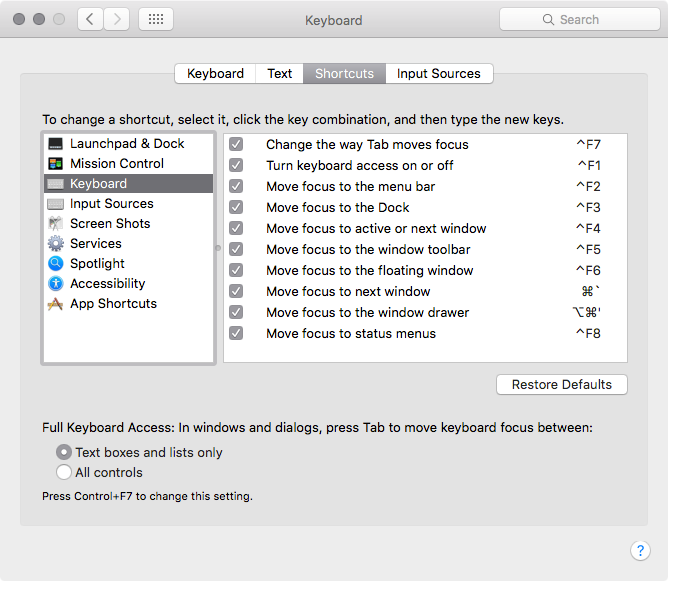Select Input Sources in category list
The height and width of the screenshot is (601, 688).
pyautogui.click(x=129, y=204)
